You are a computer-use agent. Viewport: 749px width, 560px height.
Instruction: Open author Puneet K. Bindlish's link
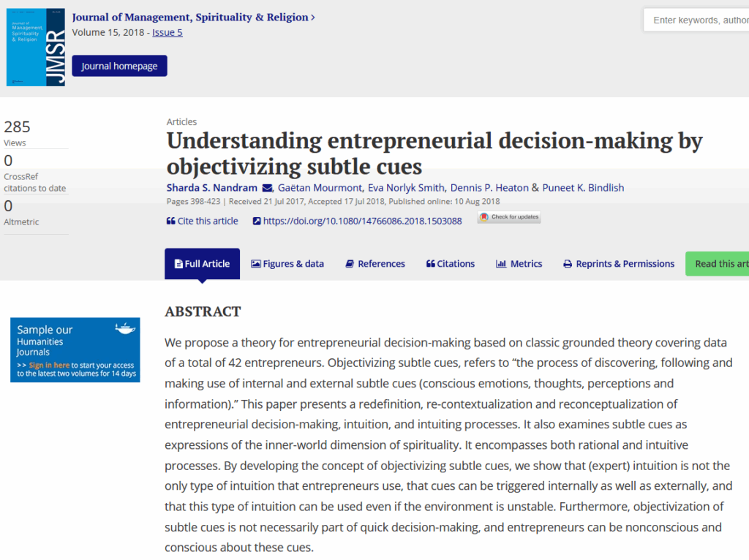[x=583, y=188]
